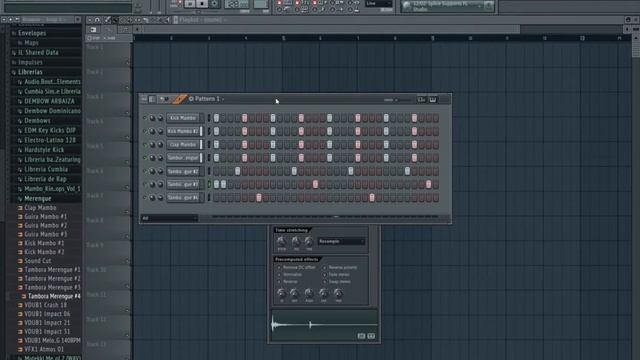Open the keyboard piano icon in channel rack header

[433, 100]
